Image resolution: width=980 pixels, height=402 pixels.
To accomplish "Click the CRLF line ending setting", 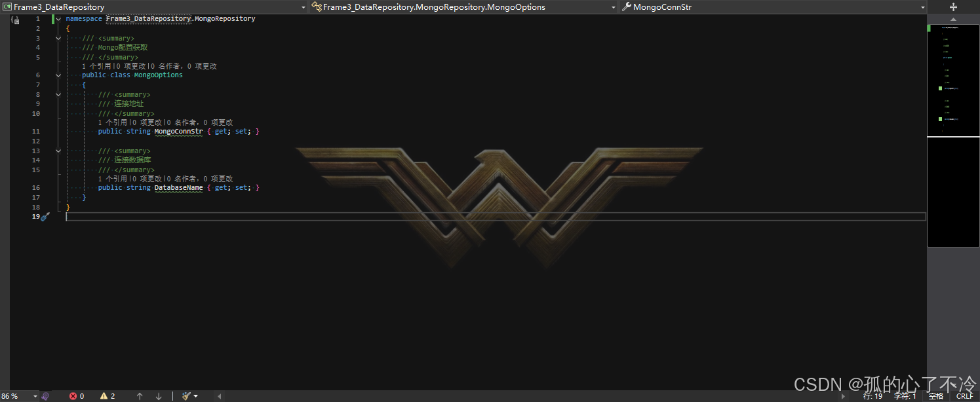I will coord(964,396).
